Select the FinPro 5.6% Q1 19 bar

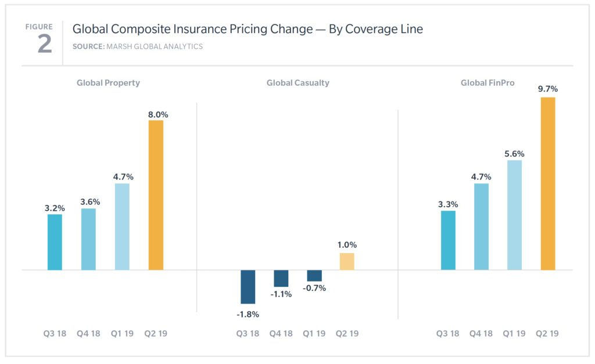click(x=515, y=215)
